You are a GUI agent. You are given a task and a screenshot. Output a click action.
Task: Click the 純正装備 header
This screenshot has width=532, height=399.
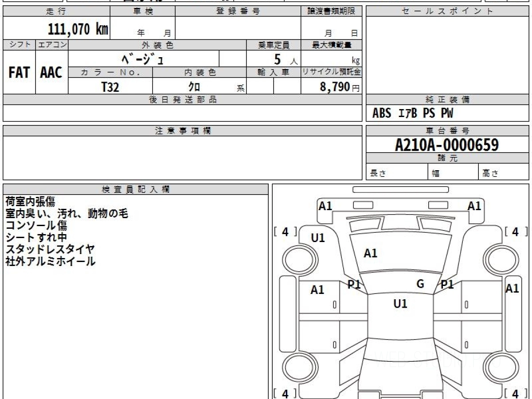click(448, 100)
